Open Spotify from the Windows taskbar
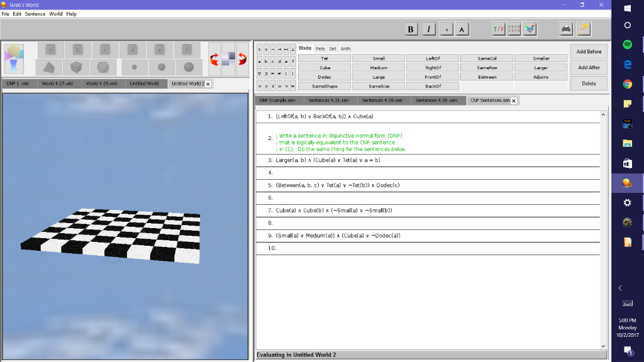Screen dimensions: 644x362 point(627,45)
